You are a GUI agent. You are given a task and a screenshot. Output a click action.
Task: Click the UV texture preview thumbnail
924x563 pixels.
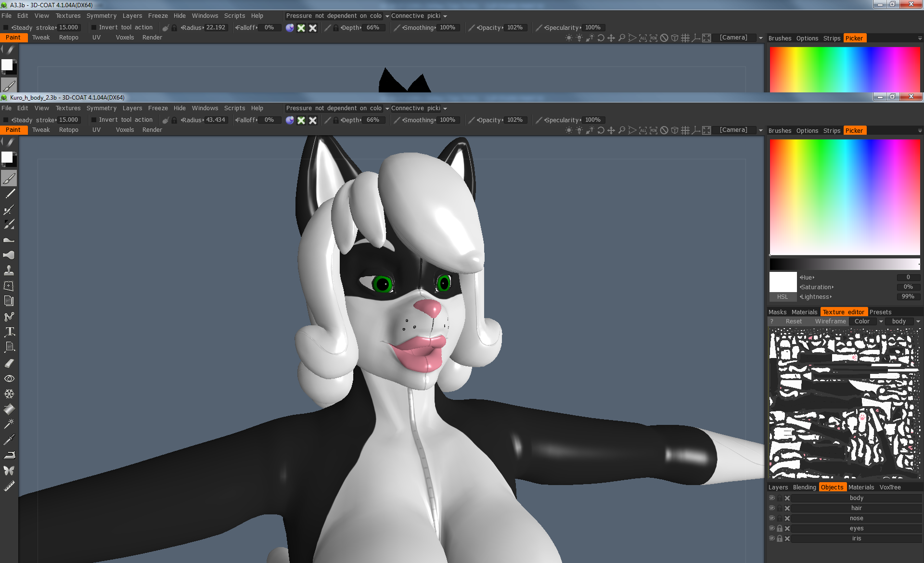coord(845,403)
